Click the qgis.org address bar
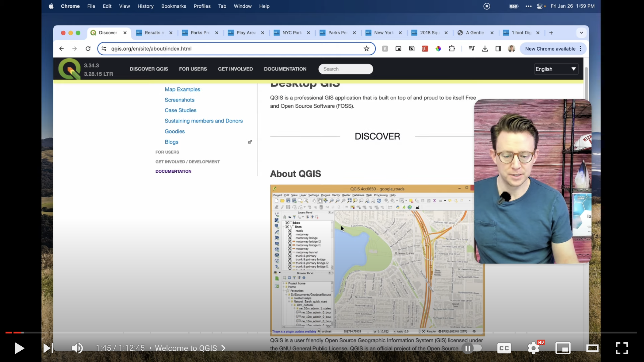Viewport: 644px width, 362px height. (236, 48)
